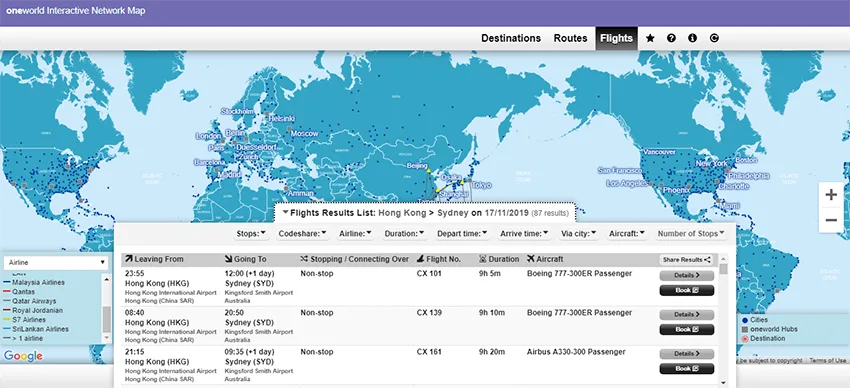
Task: Click the Cities legend entry
Action: point(755,320)
